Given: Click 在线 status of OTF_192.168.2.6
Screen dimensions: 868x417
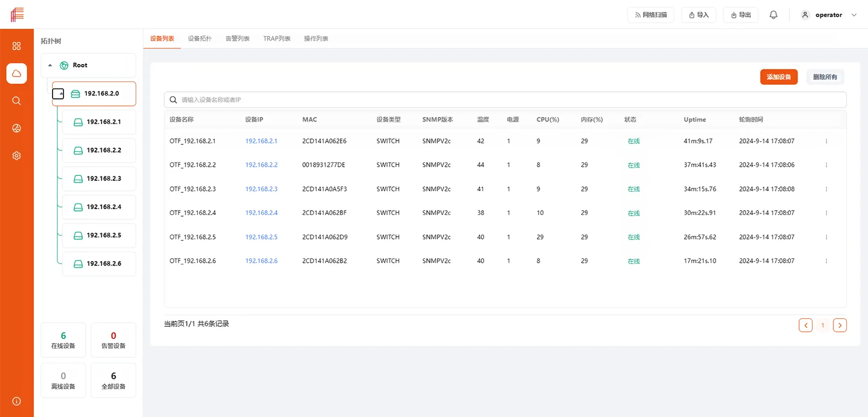Looking at the screenshot, I should point(634,261).
